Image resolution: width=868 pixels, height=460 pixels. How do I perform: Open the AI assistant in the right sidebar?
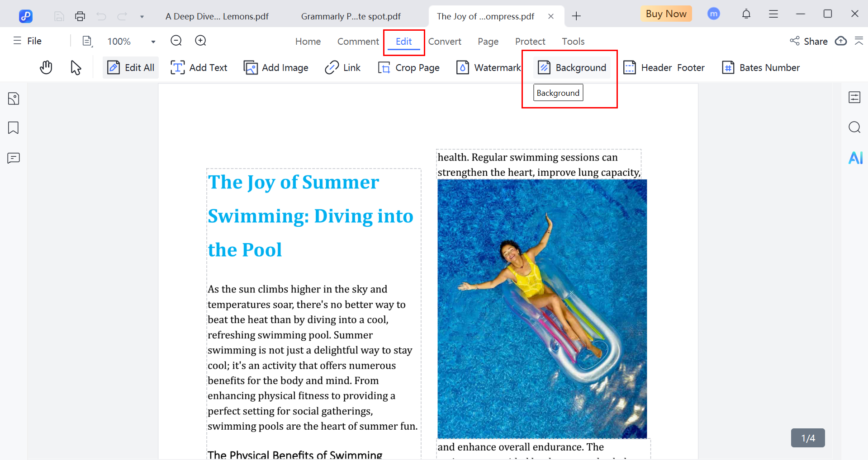[x=855, y=158]
